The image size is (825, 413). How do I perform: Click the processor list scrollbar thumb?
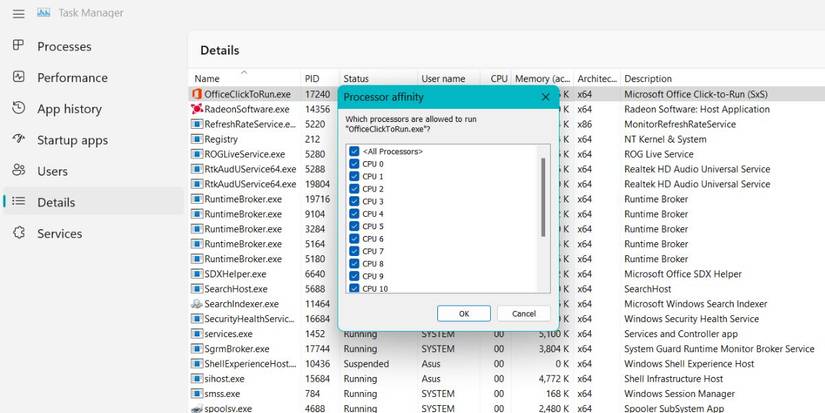(x=543, y=197)
